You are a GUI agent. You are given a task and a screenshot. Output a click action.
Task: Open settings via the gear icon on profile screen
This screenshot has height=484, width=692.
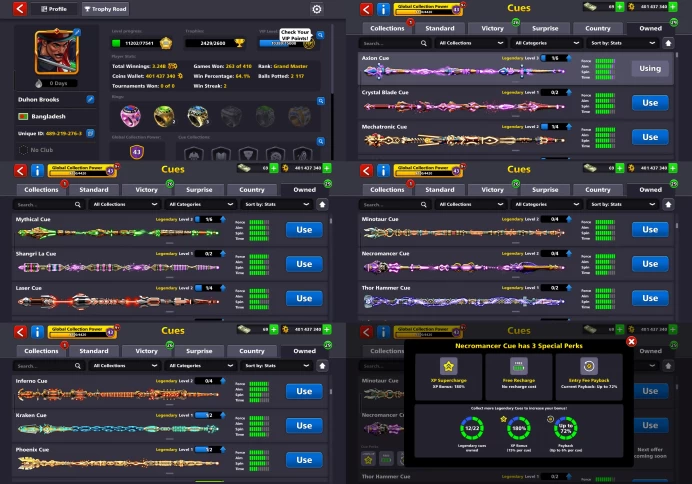coord(316,9)
